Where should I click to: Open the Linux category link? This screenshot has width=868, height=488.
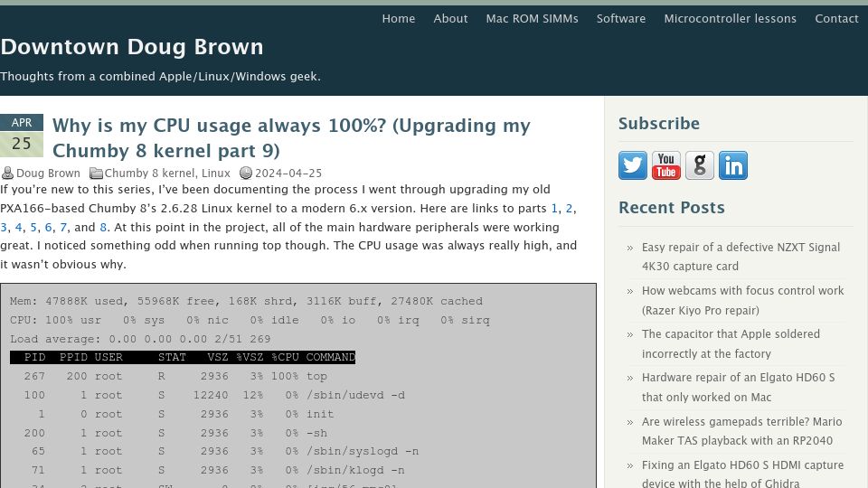click(x=216, y=174)
